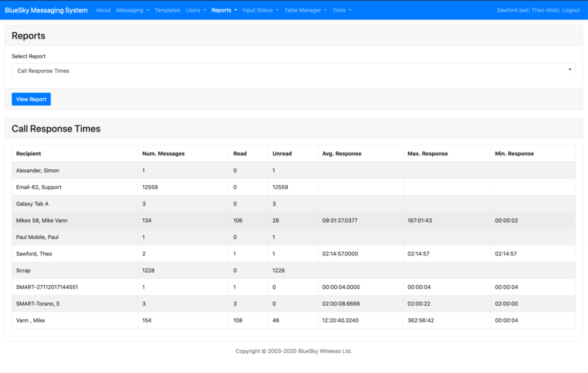Click average response 02:00:08.6666
Viewport: 588px width, 373px height.
tap(341, 304)
